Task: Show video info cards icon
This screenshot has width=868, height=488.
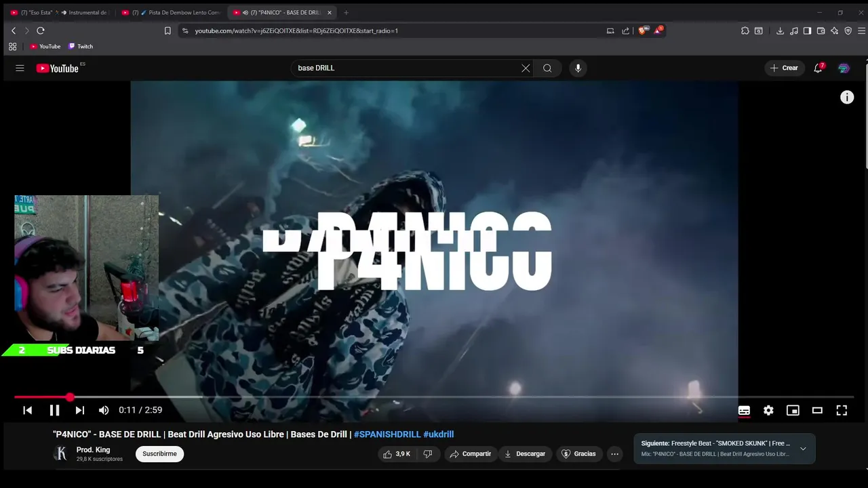Action: pyautogui.click(x=847, y=97)
